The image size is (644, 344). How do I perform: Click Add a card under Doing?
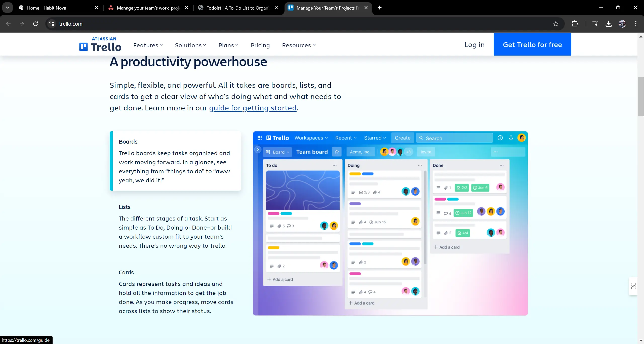361,303
